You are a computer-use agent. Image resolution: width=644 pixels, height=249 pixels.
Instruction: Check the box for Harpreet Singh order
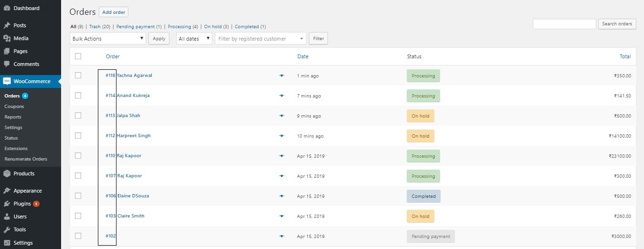click(78, 136)
